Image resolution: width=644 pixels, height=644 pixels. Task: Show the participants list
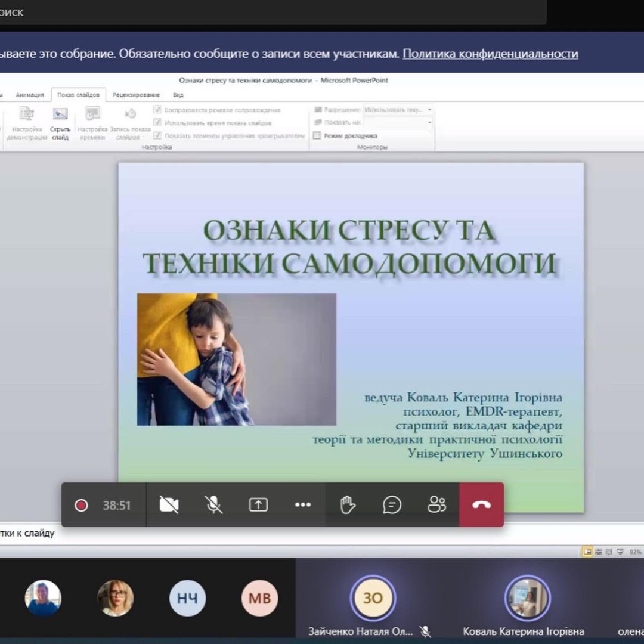pyautogui.click(x=436, y=505)
